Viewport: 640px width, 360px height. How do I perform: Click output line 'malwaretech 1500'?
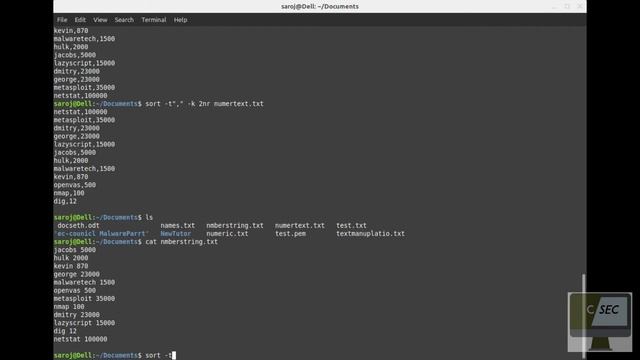[x=84, y=282]
